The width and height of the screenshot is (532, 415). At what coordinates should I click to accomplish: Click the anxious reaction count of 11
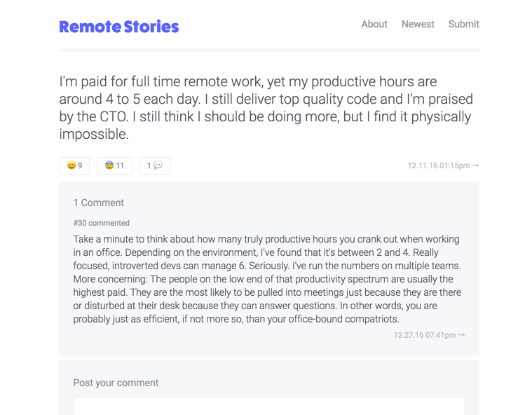point(120,165)
